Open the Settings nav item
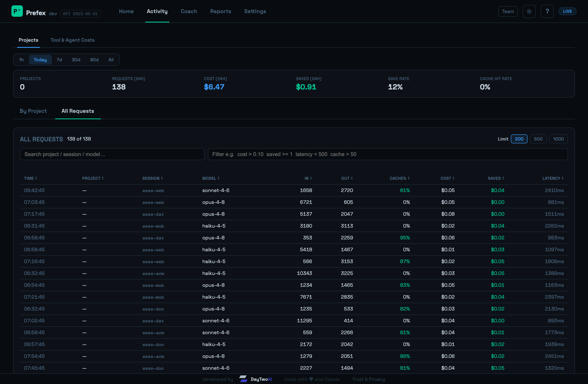The image size is (588, 384). pos(255,11)
